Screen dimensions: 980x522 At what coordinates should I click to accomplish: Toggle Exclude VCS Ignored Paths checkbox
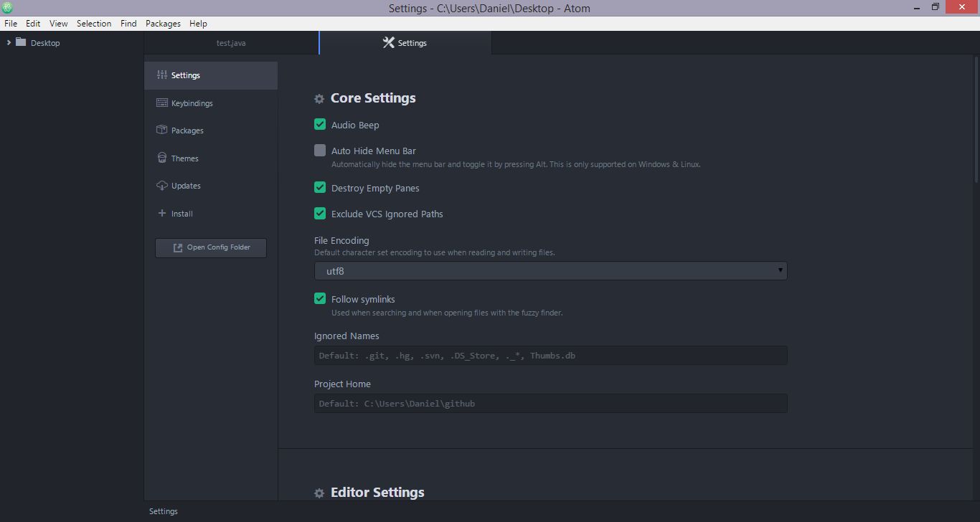[x=320, y=213]
